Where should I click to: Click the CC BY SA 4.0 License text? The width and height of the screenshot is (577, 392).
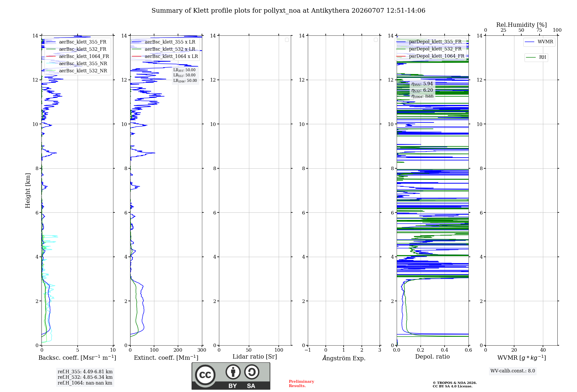tap(453, 386)
